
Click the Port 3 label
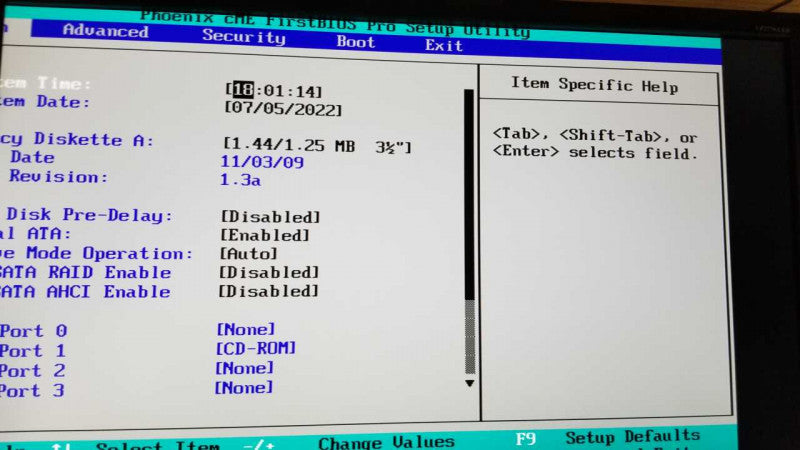[x=33, y=391]
